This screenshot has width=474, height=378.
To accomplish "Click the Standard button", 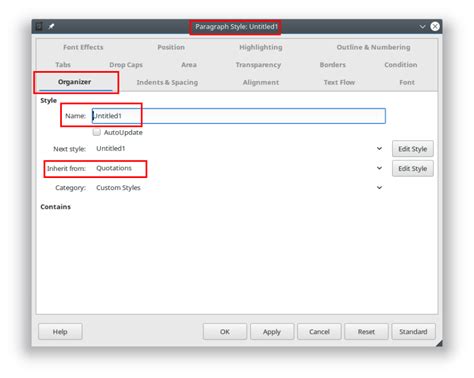I will tap(413, 332).
